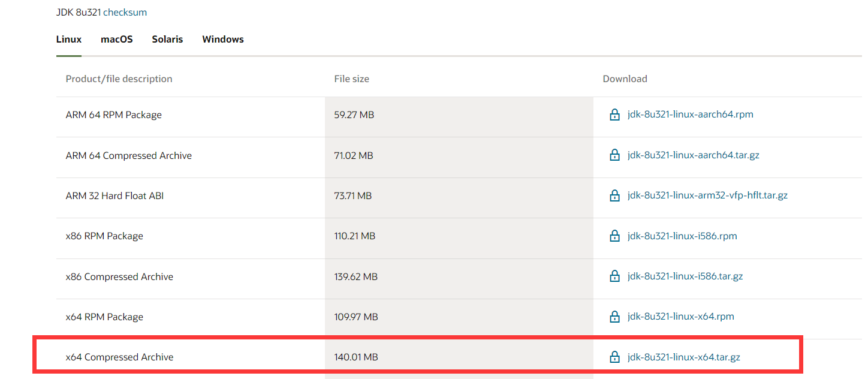
Task: Click lock icon beside jdk-8u321-linux-i586.rpm
Action: click(x=614, y=236)
